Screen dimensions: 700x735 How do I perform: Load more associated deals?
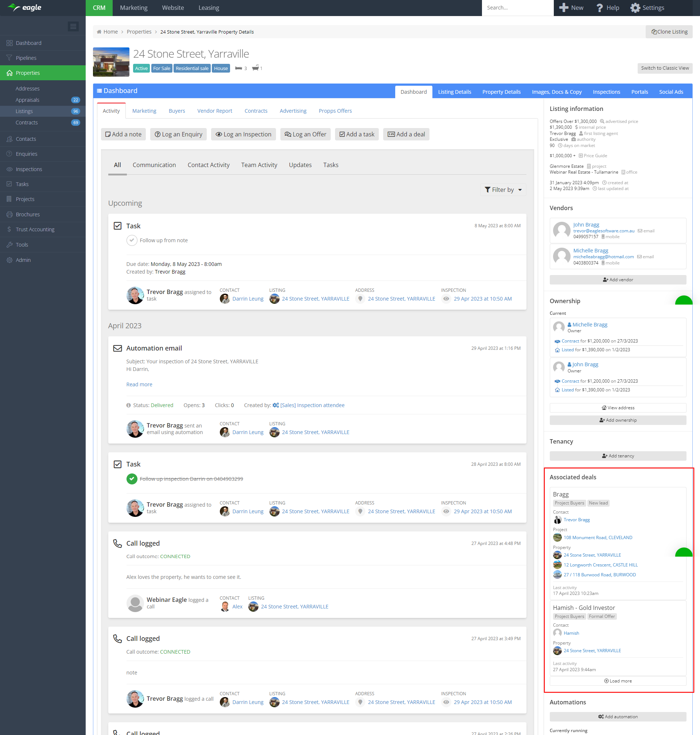tap(618, 681)
